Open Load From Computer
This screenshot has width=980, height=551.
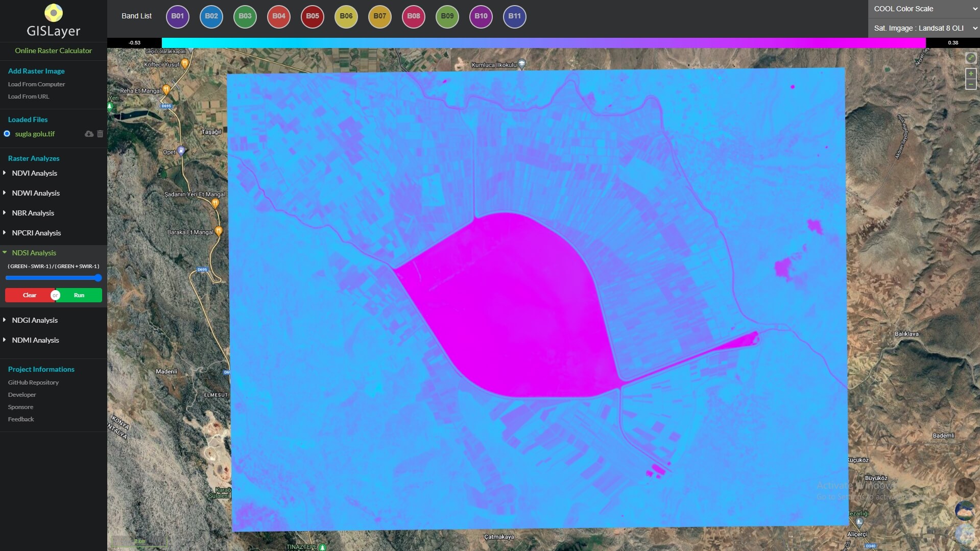[36, 84]
